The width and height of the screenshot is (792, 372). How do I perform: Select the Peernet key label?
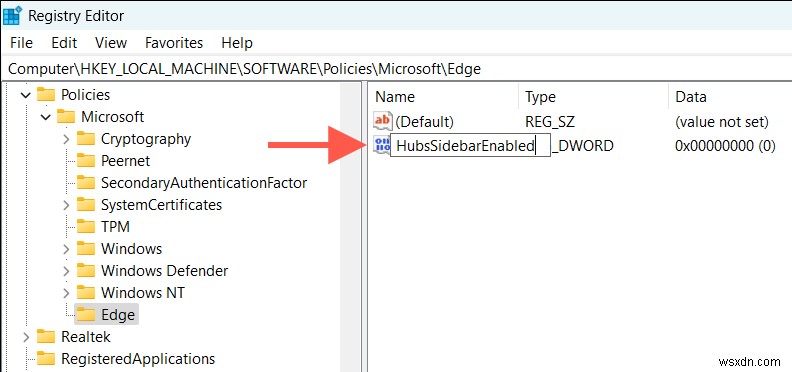(x=125, y=161)
